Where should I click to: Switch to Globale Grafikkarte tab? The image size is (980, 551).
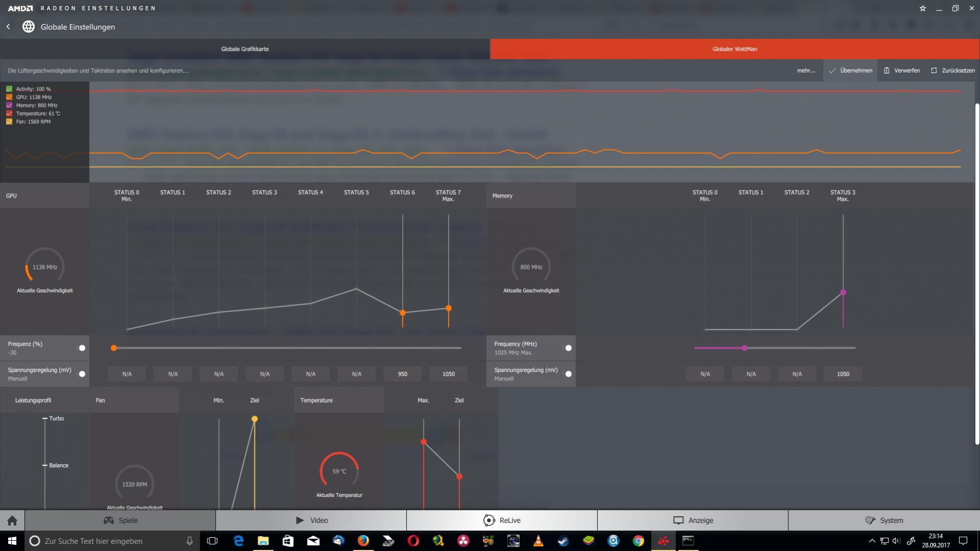coord(245,49)
